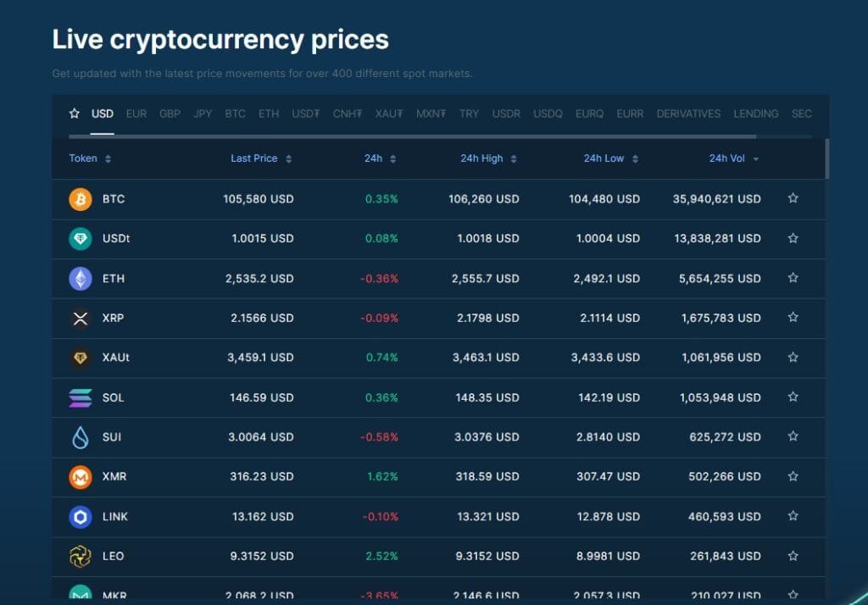Open the SOL token row link
Screen dimensions: 868x605
[x=113, y=397]
